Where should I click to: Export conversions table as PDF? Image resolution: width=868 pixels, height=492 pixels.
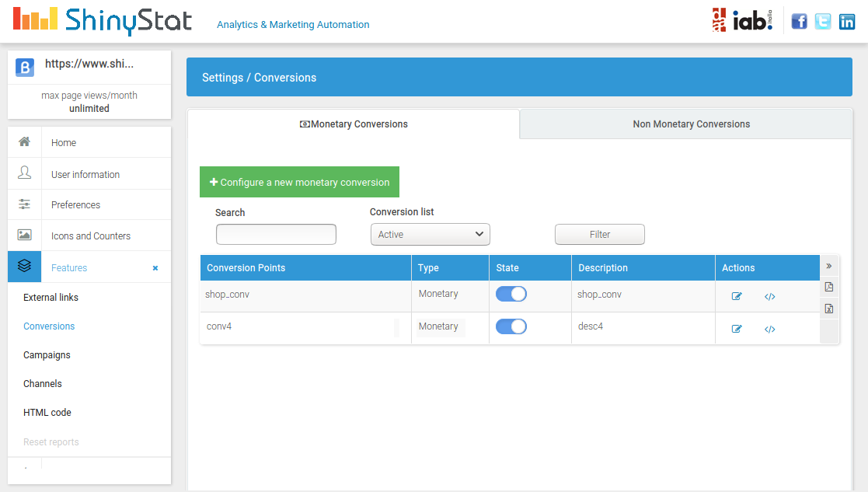829,288
